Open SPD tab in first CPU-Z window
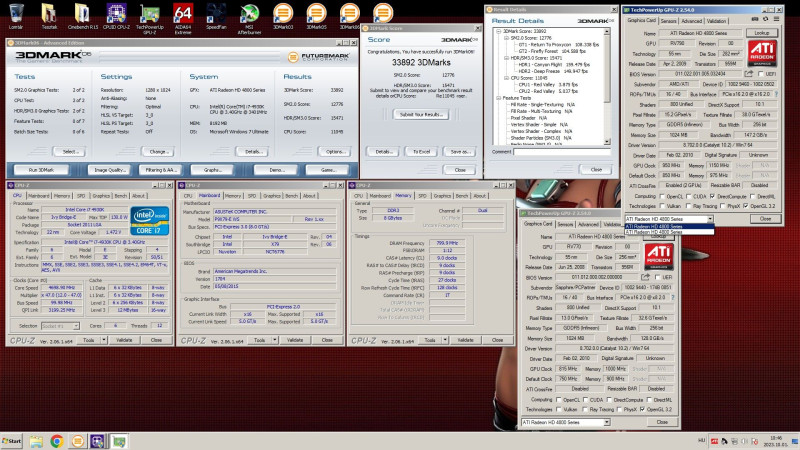This screenshot has height=450, width=800. [81, 196]
